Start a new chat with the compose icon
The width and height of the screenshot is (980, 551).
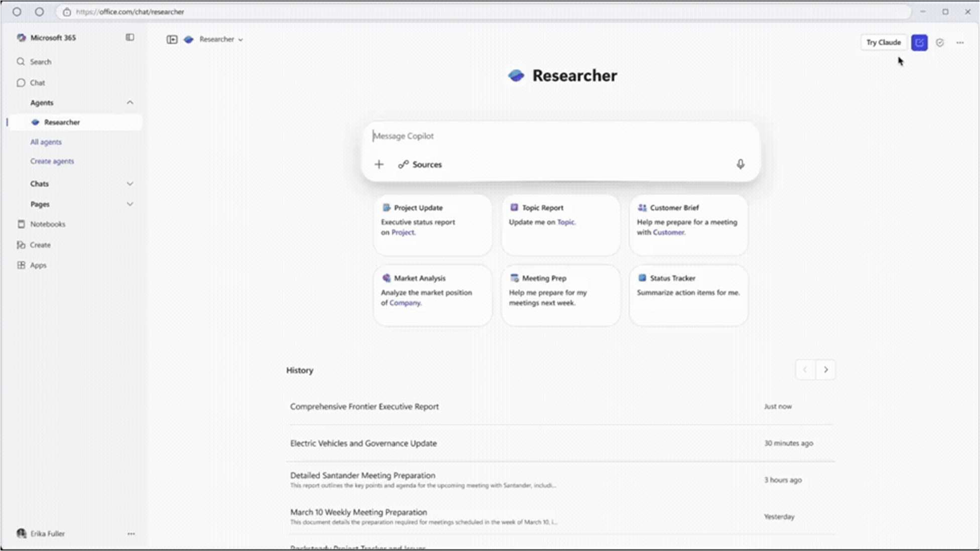point(919,42)
